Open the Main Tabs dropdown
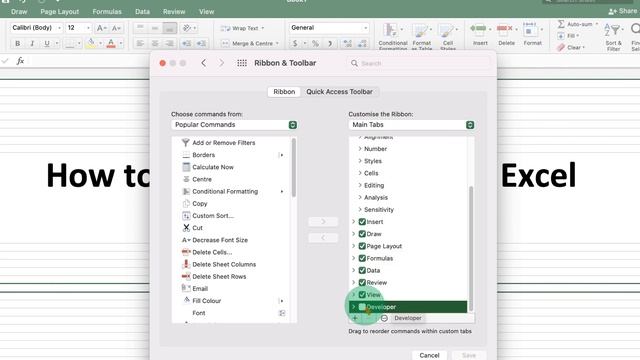This screenshot has width=640, height=360. coord(411,125)
